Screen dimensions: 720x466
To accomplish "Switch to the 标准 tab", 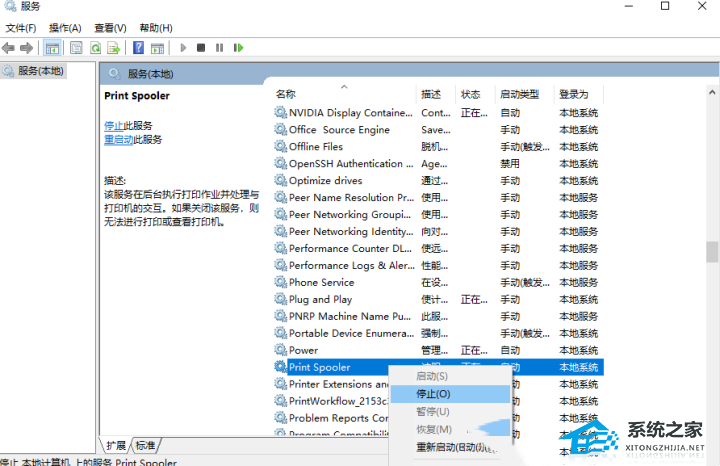I will coord(146,445).
